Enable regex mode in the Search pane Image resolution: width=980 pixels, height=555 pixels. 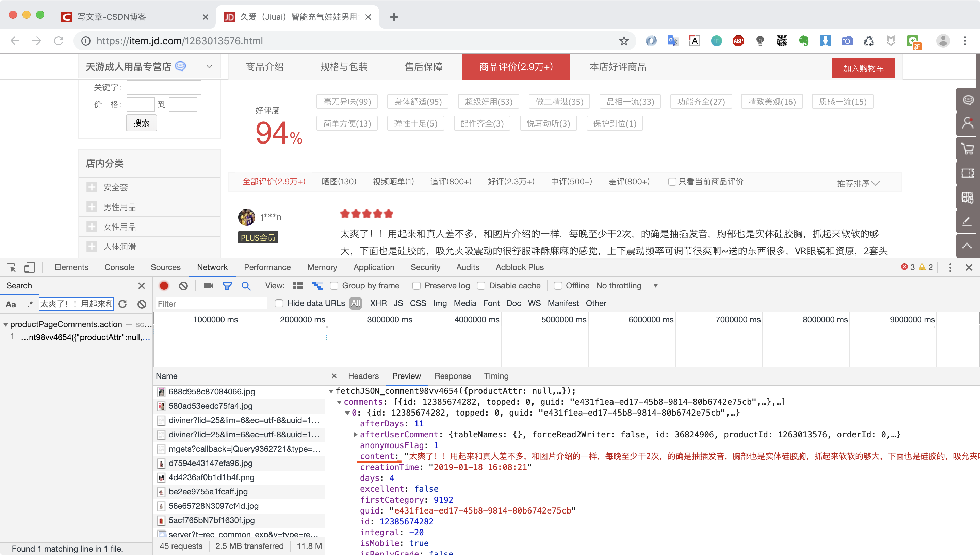(30, 304)
